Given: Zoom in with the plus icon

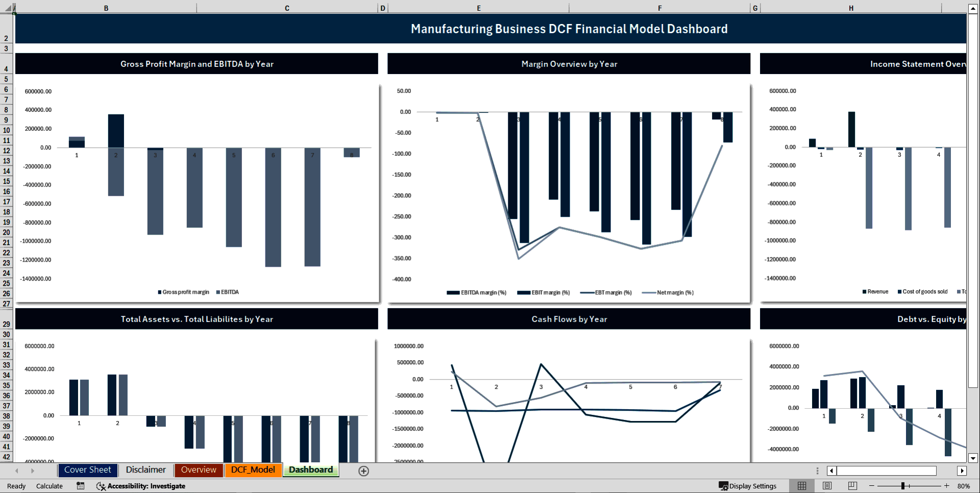Looking at the screenshot, I should (x=947, y=486).
